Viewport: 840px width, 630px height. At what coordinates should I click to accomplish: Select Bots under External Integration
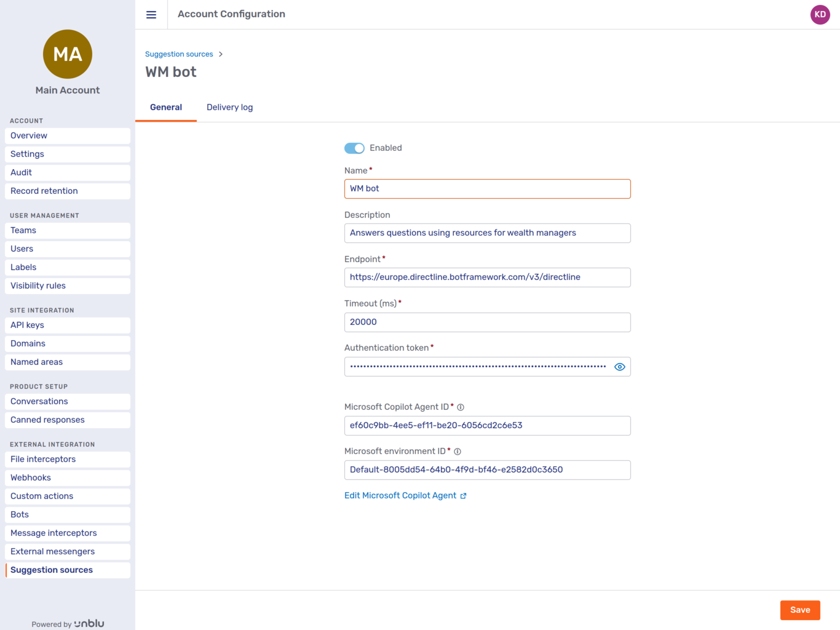click(x=19, y=514)
